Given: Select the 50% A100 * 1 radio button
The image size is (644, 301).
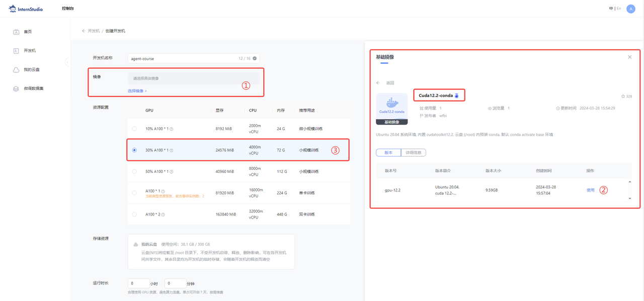Looking at the screenshot, I should (x=134, y=171).
